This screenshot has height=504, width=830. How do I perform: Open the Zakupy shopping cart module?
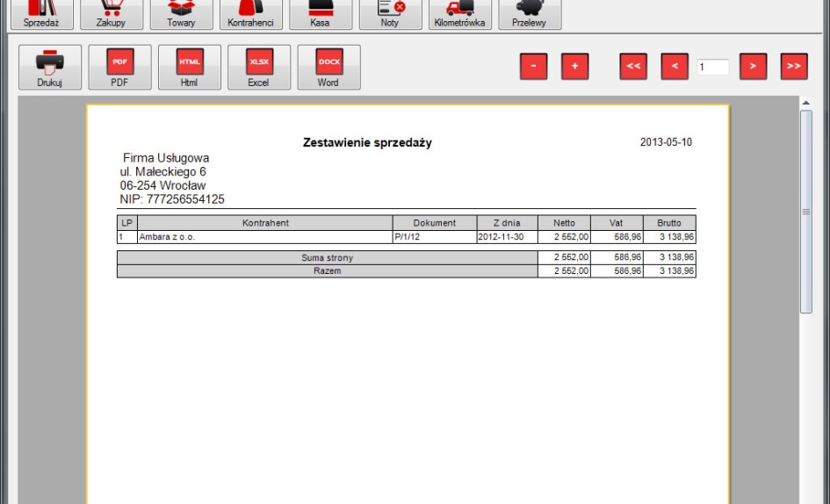(111, 13)
